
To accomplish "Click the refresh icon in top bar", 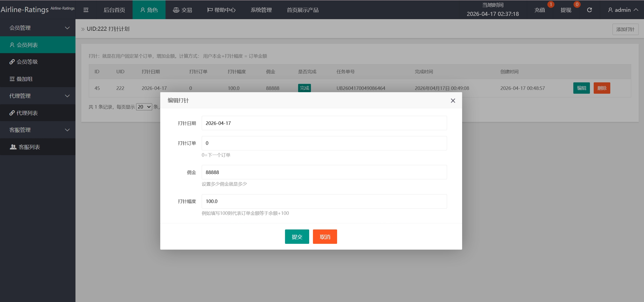I will tap(589, 10).
